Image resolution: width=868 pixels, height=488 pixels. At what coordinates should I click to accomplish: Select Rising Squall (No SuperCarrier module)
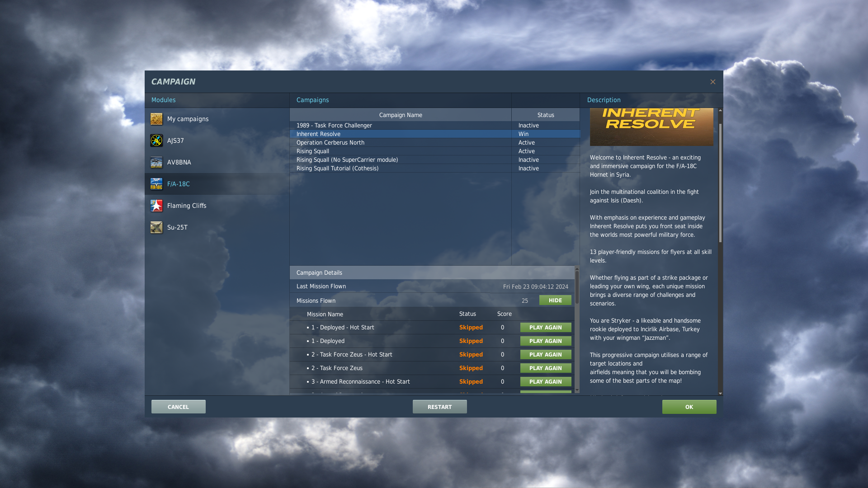click(x=434, y=160)
